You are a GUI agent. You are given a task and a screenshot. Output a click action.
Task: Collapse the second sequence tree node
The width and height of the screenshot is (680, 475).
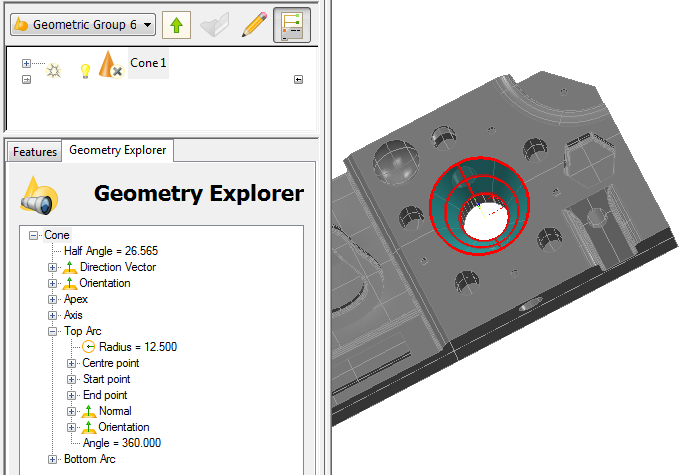[x=26, y=80]
